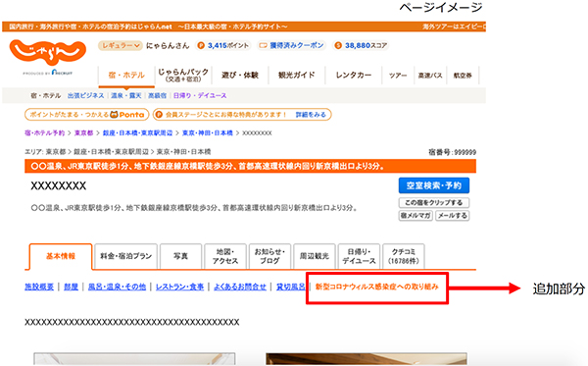Image resolution: width=588 pixels, height=366 pixels.
Task: Select the 航空券 tab
Action: pyautogui.click(x=463, y=76)
